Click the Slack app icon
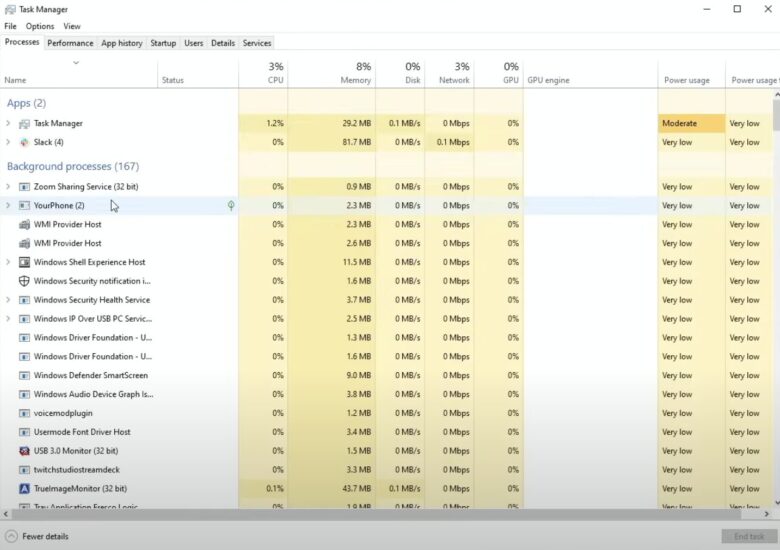This screenshot has width=780, height=550. tap(24, 142)
